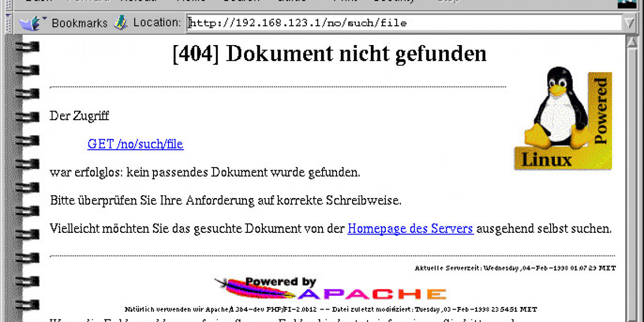This screenshot has width=644, height=322.
Task: Open the Bookmarks quick-access menu
Action: point(63,23)
